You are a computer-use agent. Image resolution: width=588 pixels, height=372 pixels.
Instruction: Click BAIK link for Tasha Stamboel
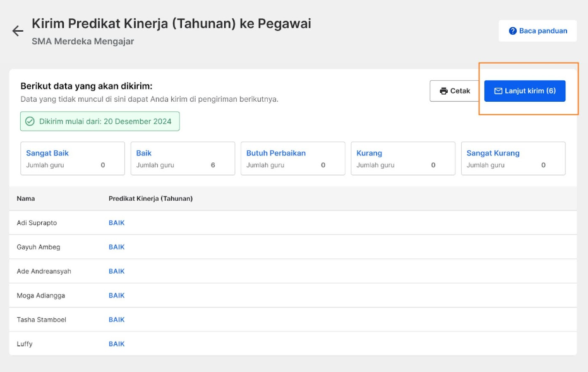coord(117,320)
